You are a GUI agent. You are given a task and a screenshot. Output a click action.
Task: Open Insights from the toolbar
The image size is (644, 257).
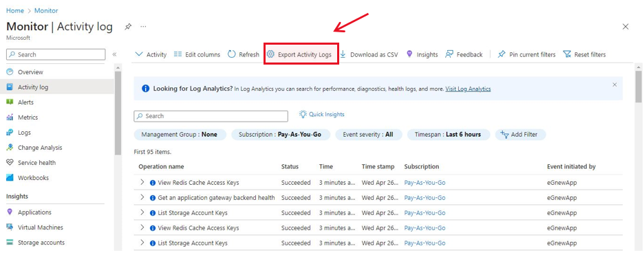(422, 54)
